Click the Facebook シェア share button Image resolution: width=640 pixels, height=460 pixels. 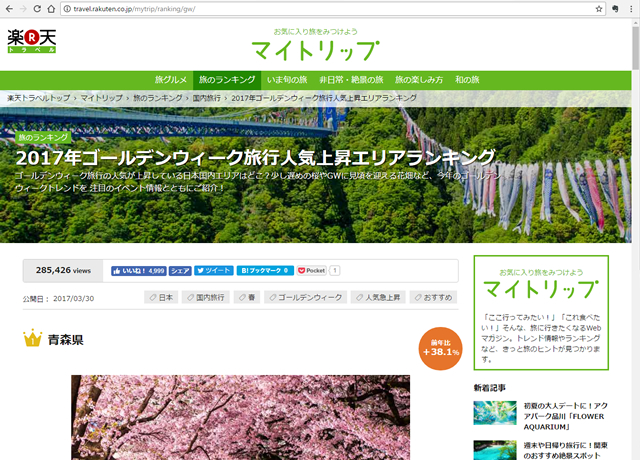click(180, 270)
